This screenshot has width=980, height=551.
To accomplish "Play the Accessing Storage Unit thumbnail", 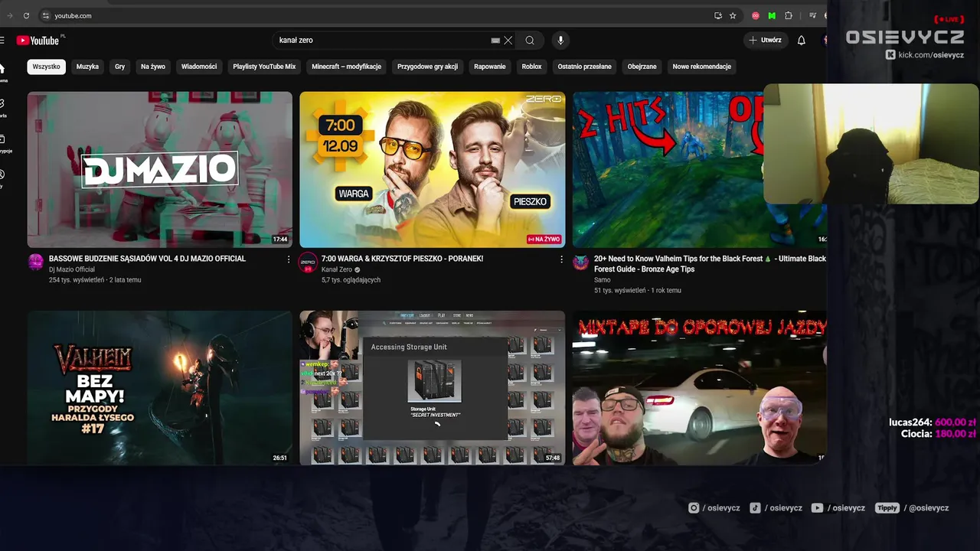I will pyautogui.click(x=433, y=387).
